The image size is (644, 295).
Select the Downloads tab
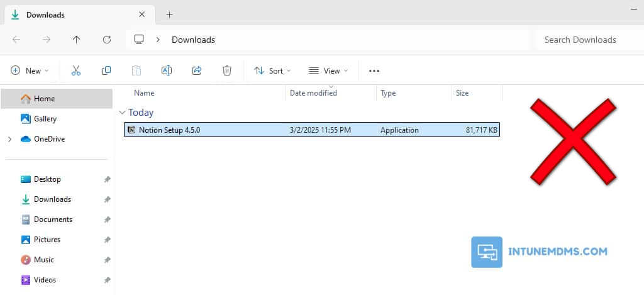point(80,15)
